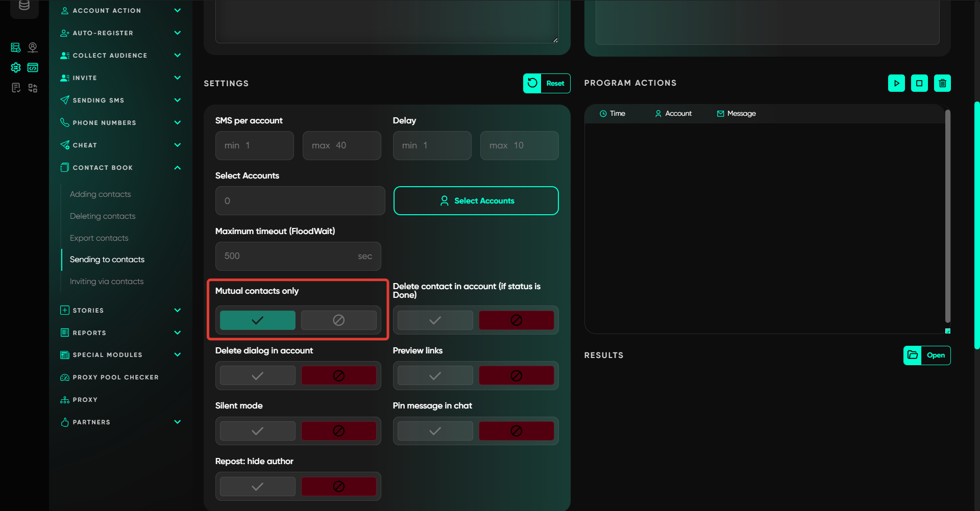980x511 pixels.
Task: Expand the Stories menu chevron
Action: [177, 310]
